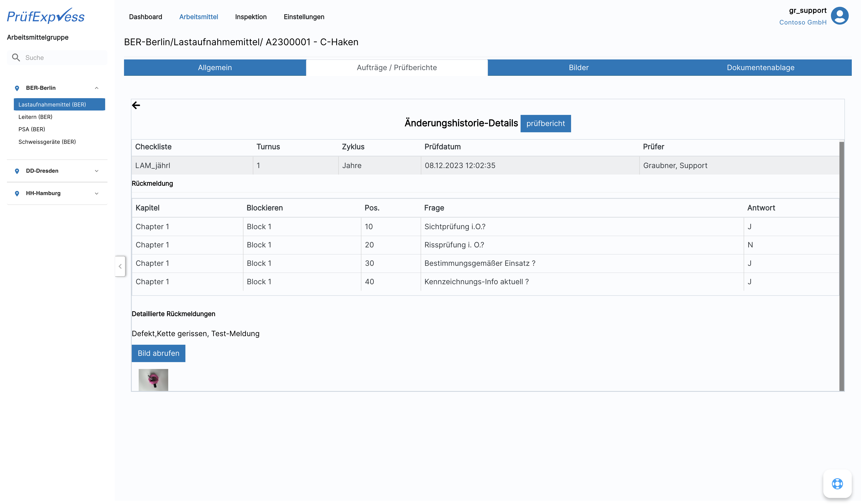Click the help lifebuoy icon
861x504 pixels.
coord(837,483)
